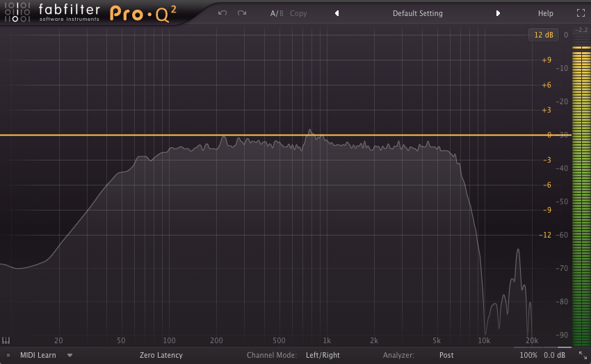Click the Channel Mode: label
Image resolution: width=591 pixels, height=364 pixels.
271,355
